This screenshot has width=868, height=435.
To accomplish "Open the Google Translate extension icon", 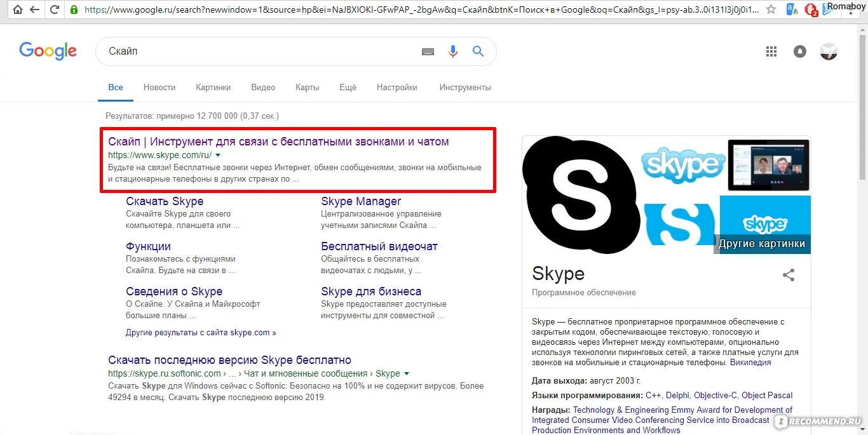I will click(x=792, y=10).
